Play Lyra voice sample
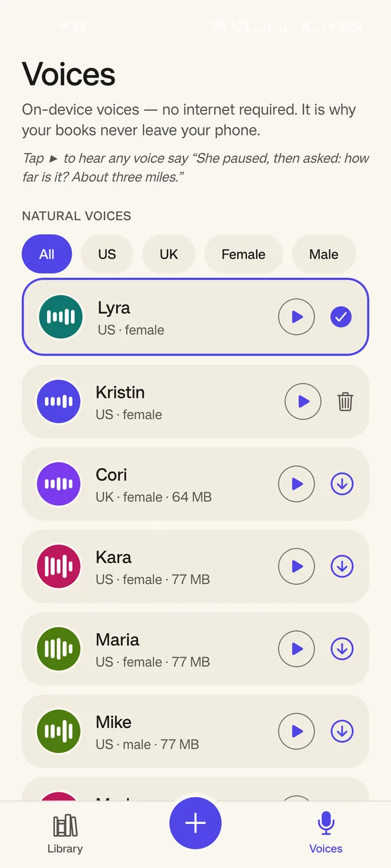The width and height of the screenshot is (391, 868). (x=296, y=317)
